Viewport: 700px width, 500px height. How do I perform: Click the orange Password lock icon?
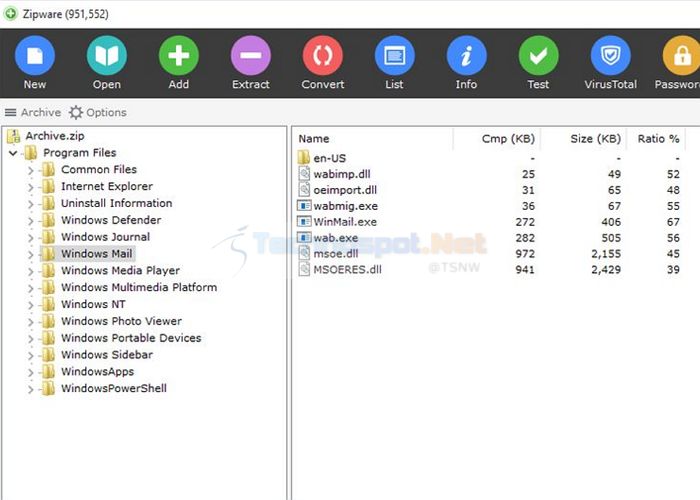(682, 56)
